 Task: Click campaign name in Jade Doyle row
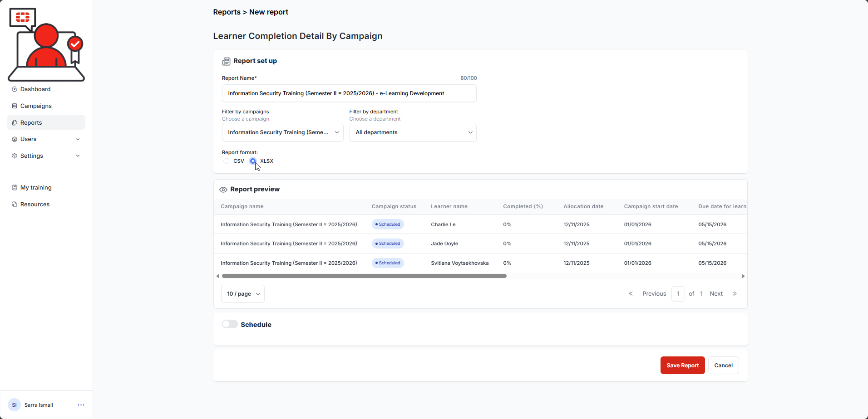(x=289, y=244)
